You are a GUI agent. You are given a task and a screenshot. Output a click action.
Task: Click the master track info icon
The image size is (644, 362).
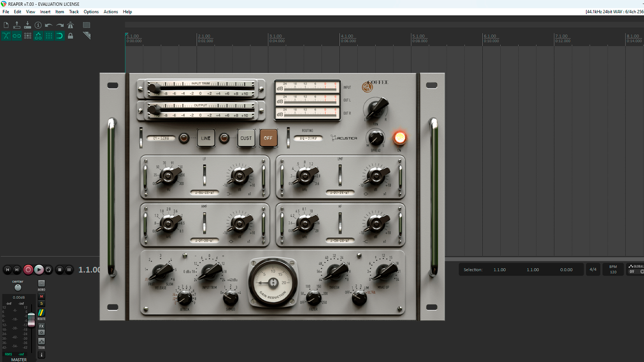[41, 354]
